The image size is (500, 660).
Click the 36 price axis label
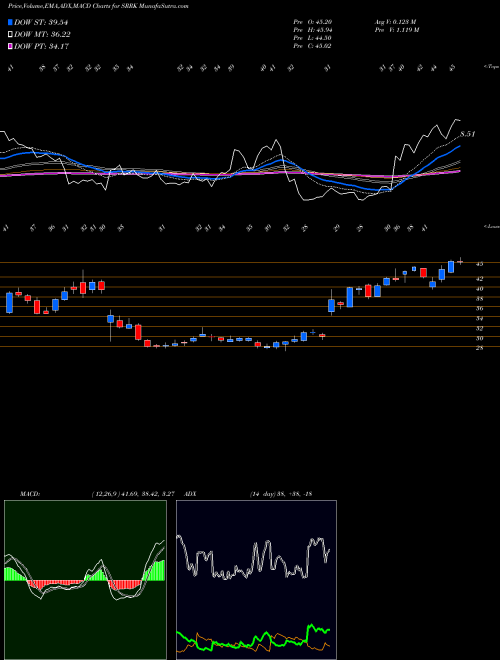point(479,309)
